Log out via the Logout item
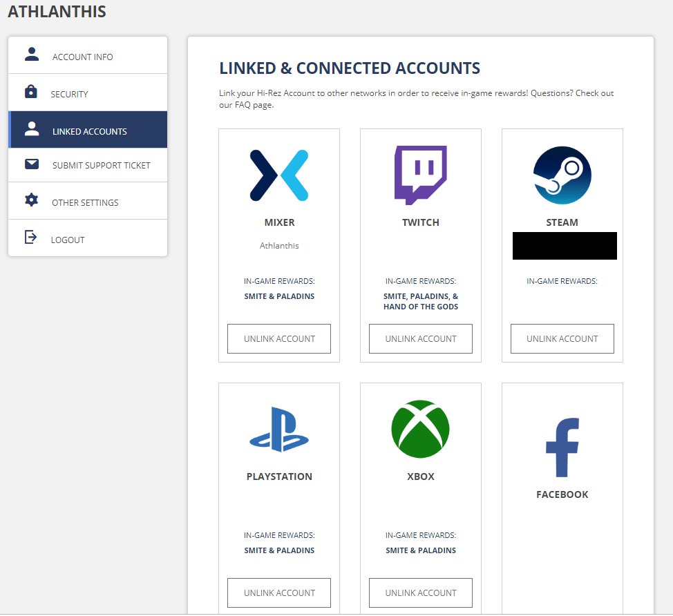Image resolution: width=673 pixels, height=616 pixels. [88, 238]
